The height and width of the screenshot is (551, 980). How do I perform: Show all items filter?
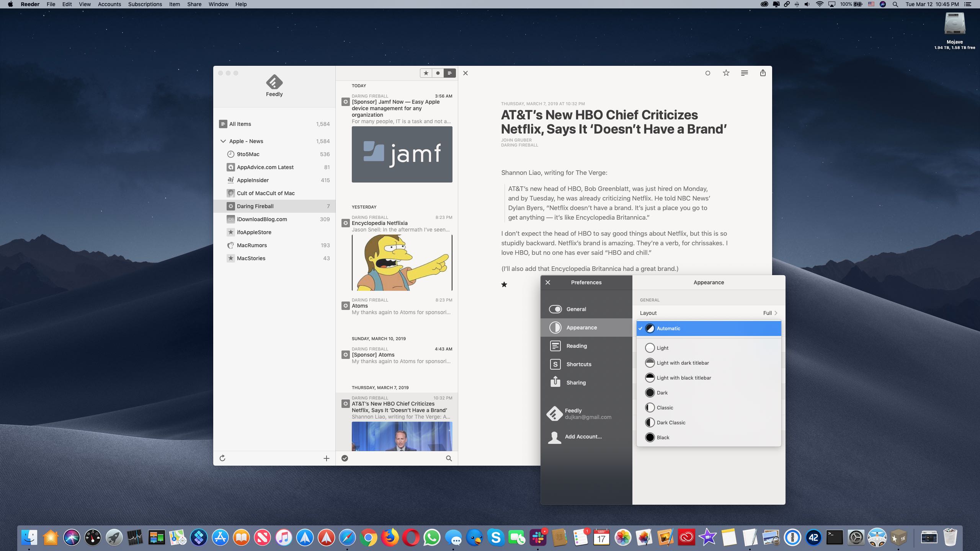click(x=450, y=73)
